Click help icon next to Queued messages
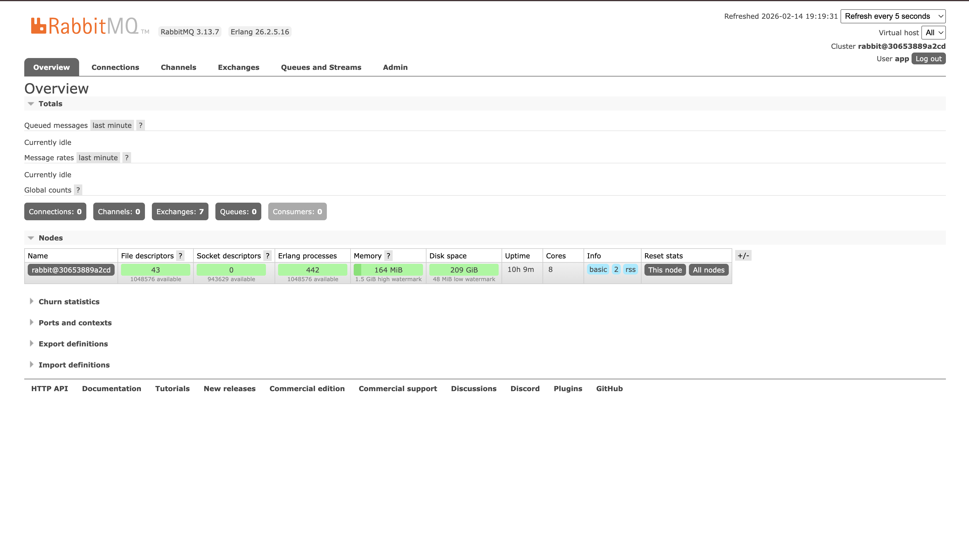969x560 pixels. point(140,125)
